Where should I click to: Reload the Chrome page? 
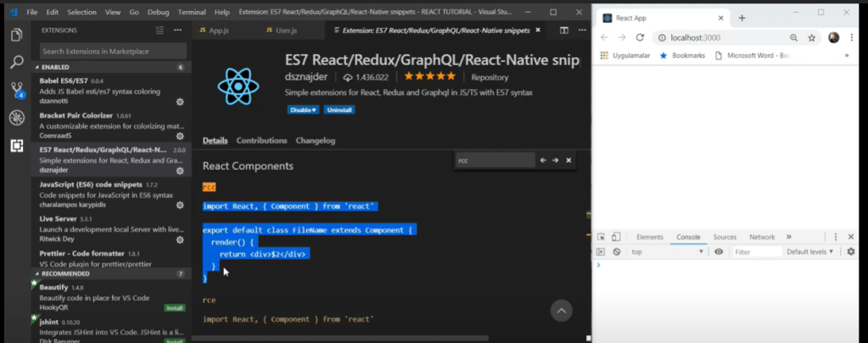(641, 38)
